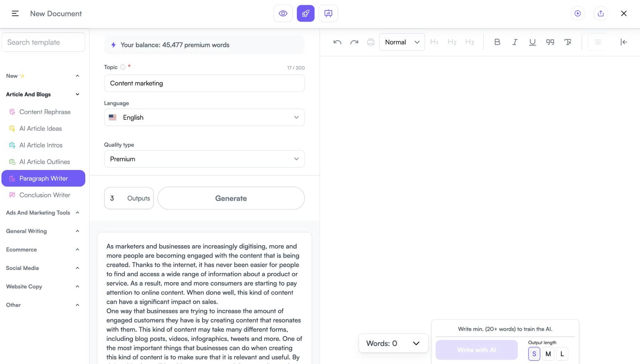Toggle bold text formatting
The height and width of the screenshot is (364, 640).
(x=497, y=42)
